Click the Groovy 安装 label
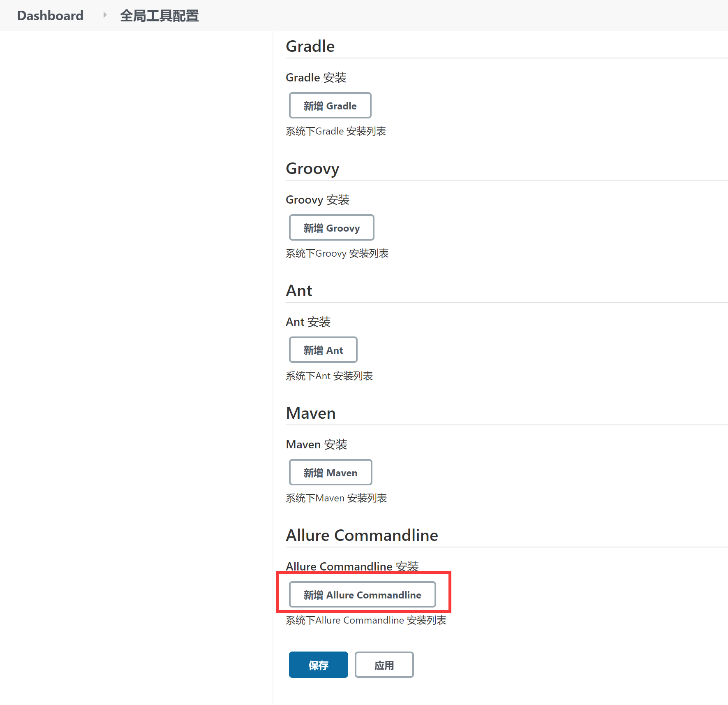728x705 pixels. (317, 200)
